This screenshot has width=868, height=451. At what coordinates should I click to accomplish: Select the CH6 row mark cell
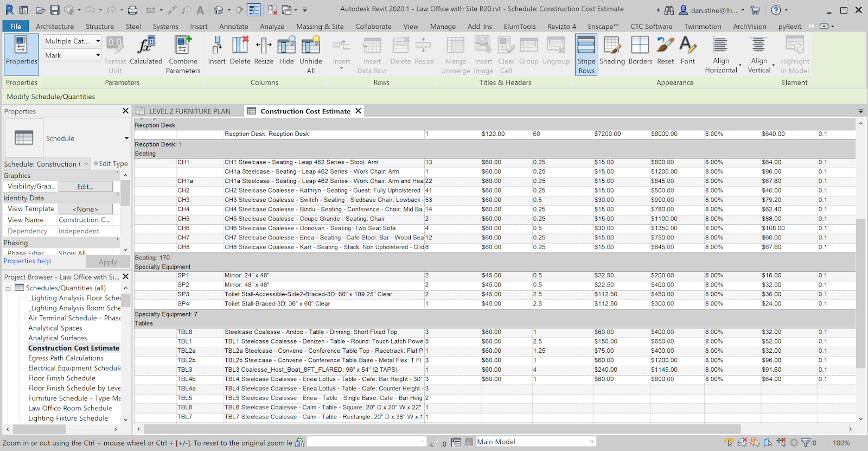tap(200, 228)
